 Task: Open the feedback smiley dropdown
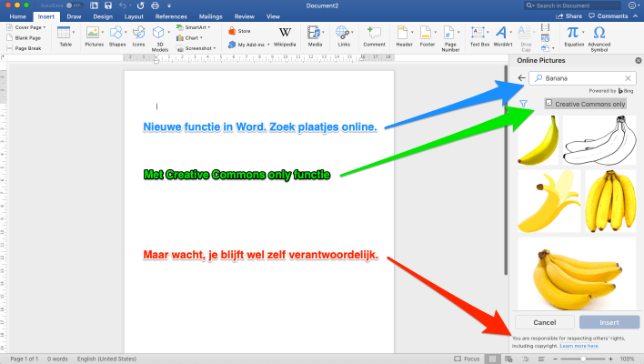634,5
